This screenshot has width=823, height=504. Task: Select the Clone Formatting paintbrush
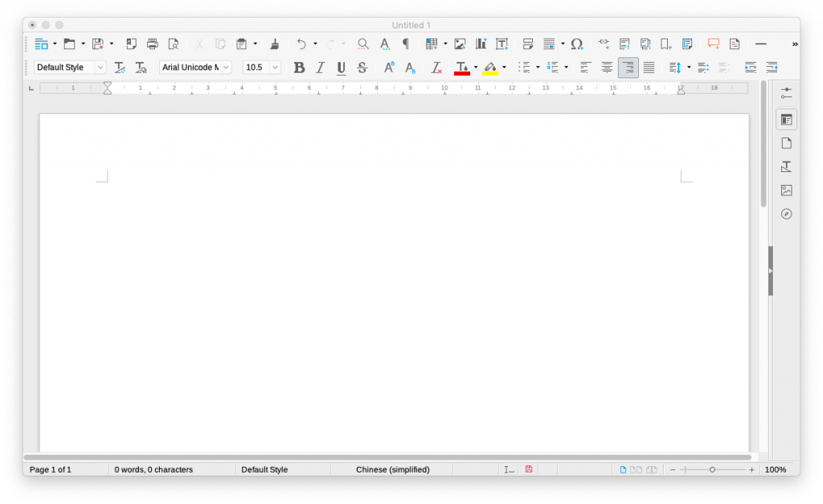point(275,44)
